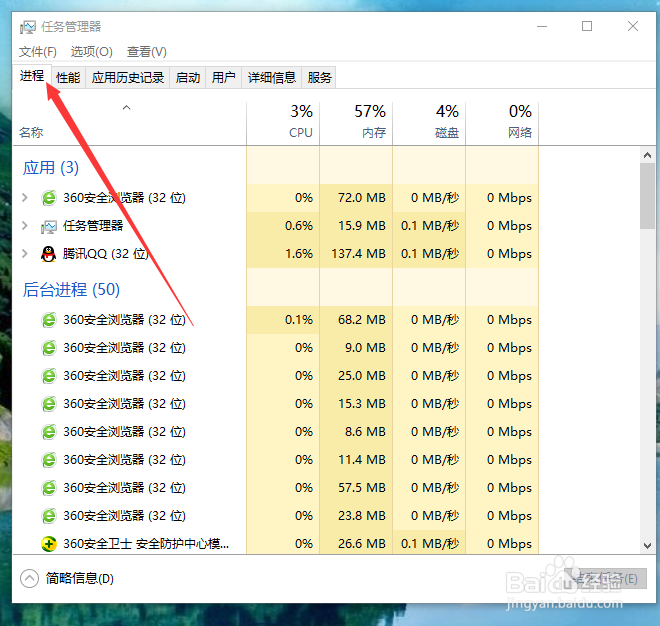Image resolution: width=660 pixels, height=626 pixels.
Task: Maximize the 任务管理器 window
Action: point(587,27)
